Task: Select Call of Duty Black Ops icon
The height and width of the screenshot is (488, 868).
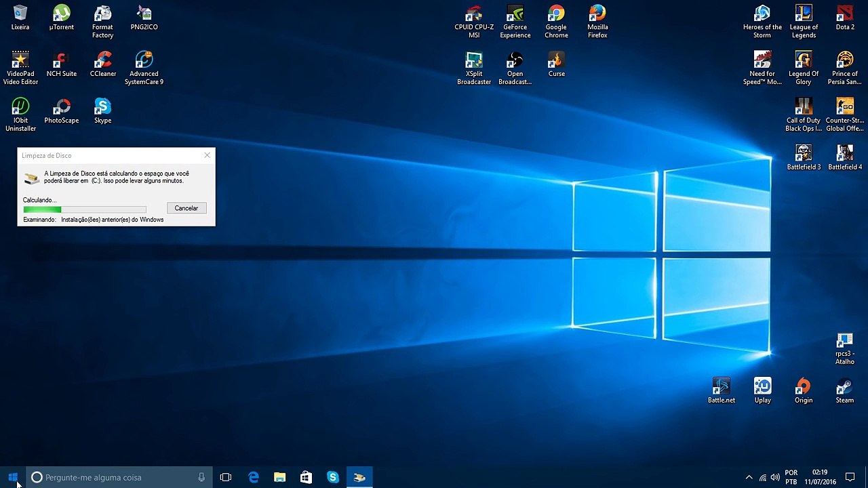Action: pyautogui.click(x=804, y=115)
